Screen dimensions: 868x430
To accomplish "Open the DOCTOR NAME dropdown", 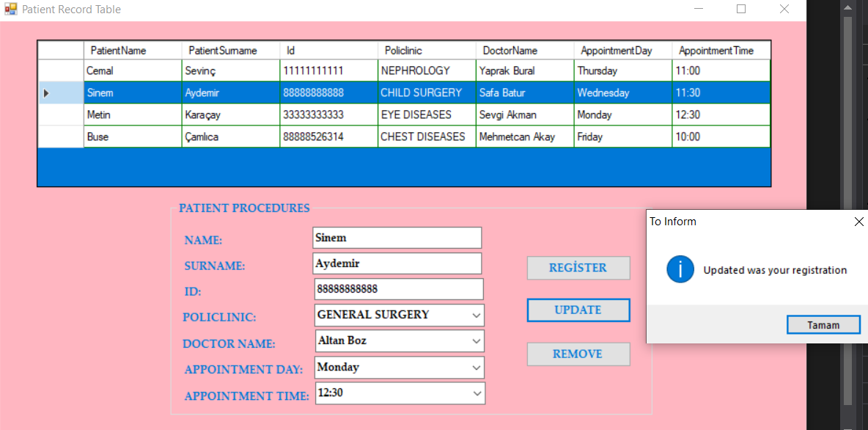I will [477, 340].
